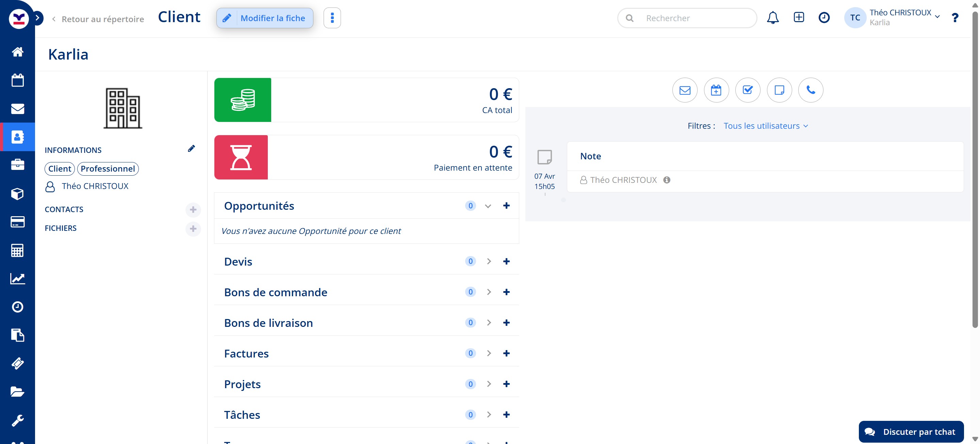Go back via Retour au répertoire

[x=98, y=19]
